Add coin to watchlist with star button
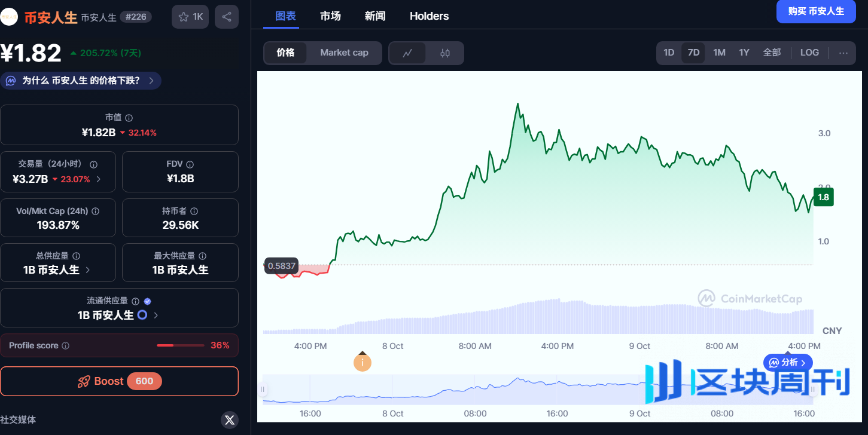The height and width of the screenshot is (435, 868). click(x=190, y=17)
